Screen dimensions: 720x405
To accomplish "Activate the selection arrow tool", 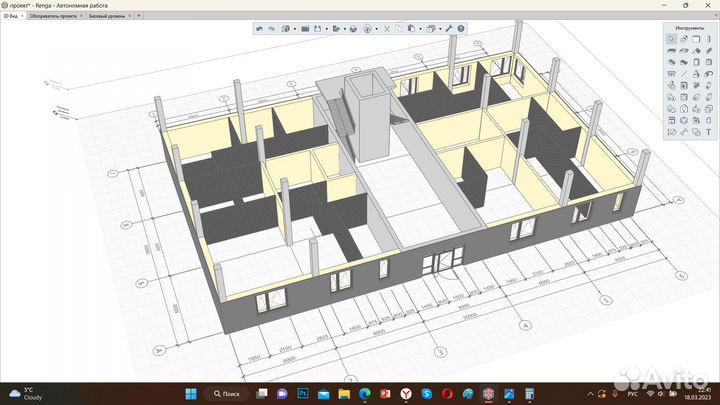I will tap(671, 39).
